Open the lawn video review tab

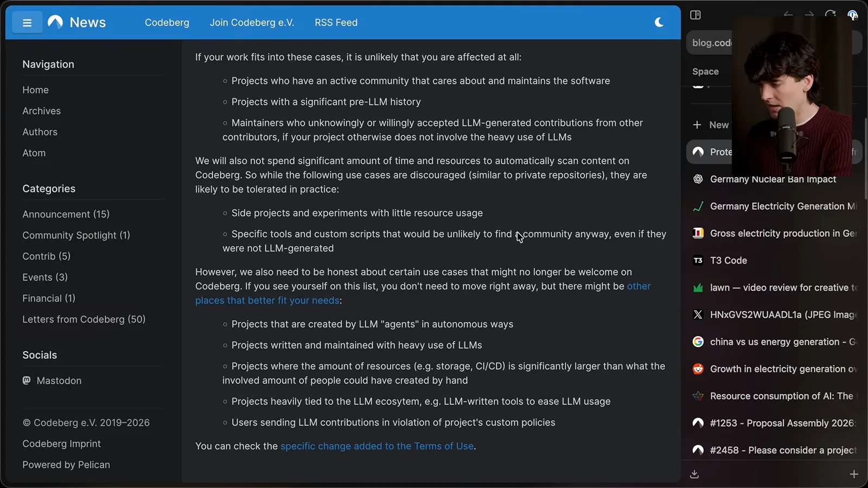click(x=773, y=287)
